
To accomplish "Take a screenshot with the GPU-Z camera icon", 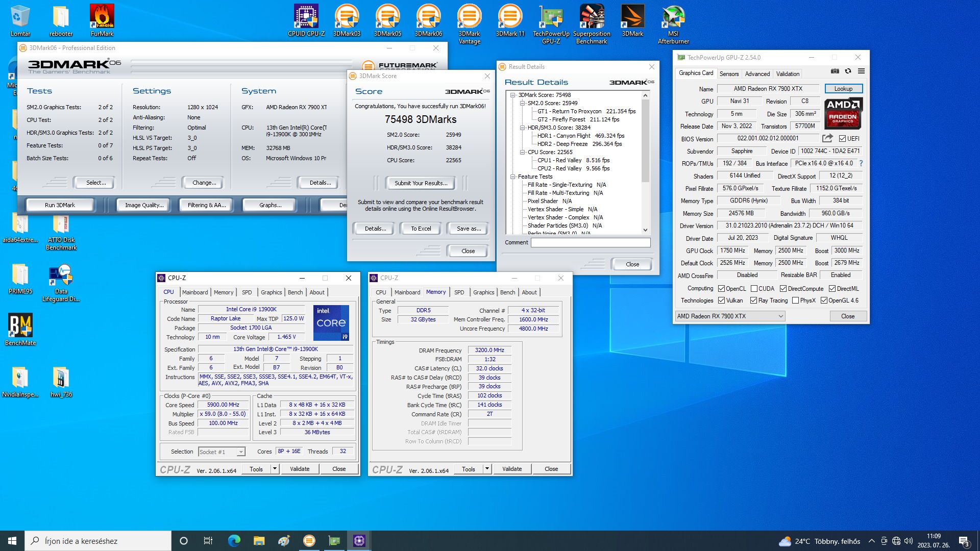I will coord(835,71).
